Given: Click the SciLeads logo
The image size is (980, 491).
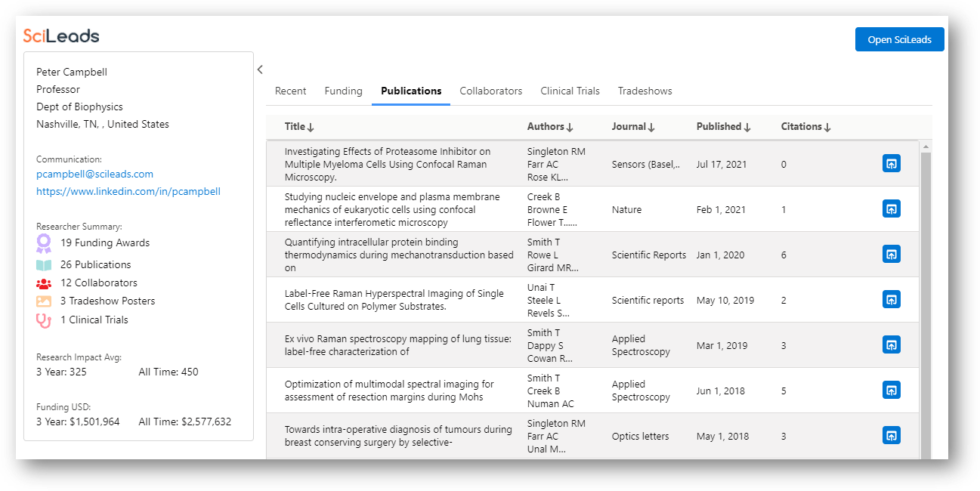Looking at the screenshot, I should pyautogui.click(x=61, y=36).
